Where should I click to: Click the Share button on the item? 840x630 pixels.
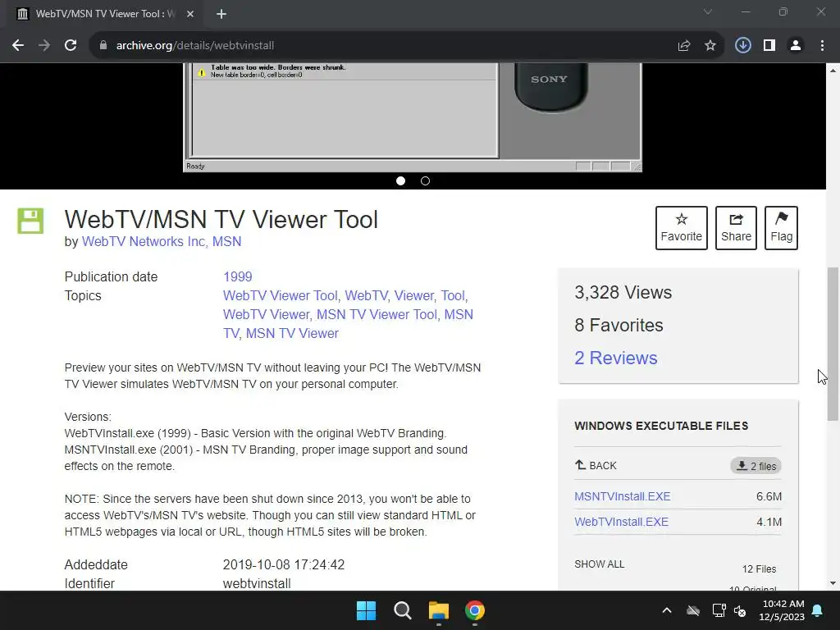[736, 228]
